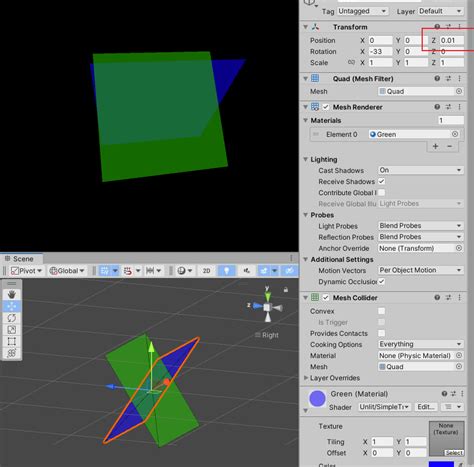
Task: Click Position Z input field
Action: 452,40
